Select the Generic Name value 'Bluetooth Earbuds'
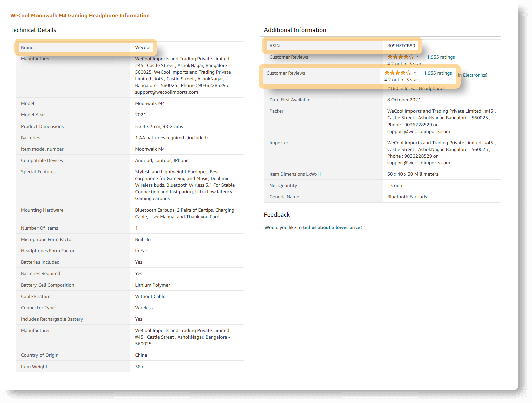The height and width of the screenshot is (403, 532). (407, 197)
